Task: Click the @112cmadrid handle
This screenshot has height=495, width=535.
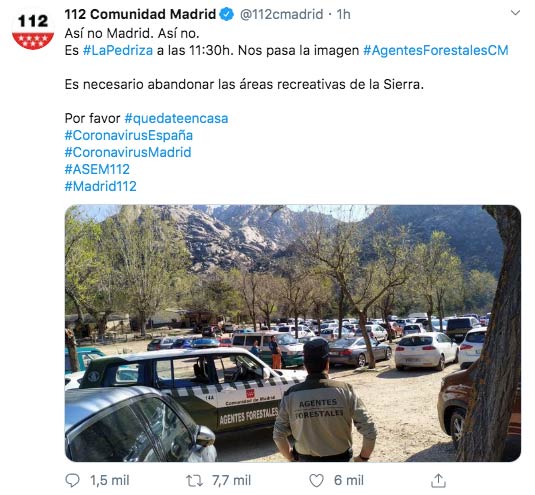Action: coord(281,14)
